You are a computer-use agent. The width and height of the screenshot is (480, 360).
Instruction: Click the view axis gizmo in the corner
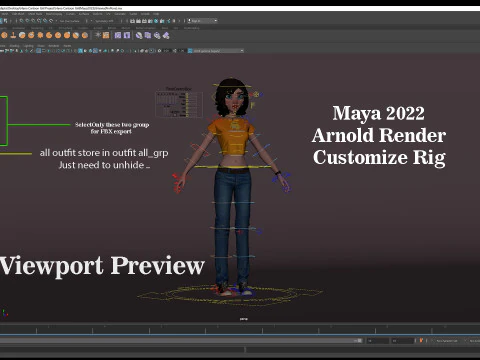[4, 313]
